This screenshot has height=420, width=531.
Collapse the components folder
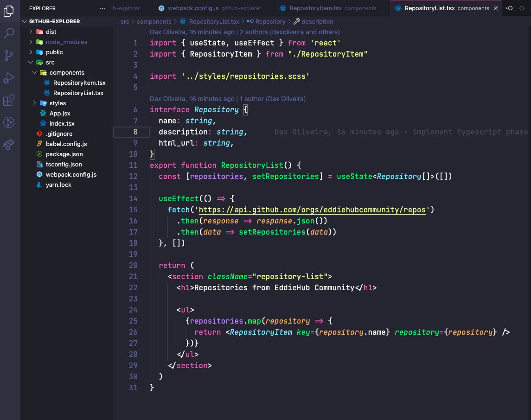tap(34, 72)
